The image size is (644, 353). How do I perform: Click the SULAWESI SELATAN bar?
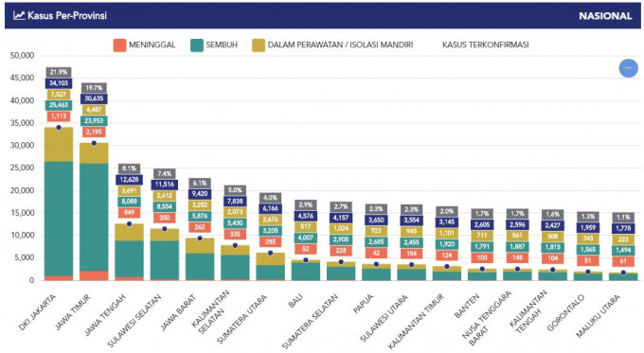click(165, 255)
